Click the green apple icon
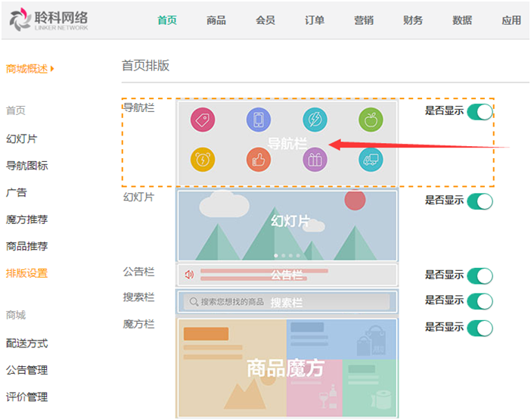This screenshot has width=531, height=420. (x=371, y=120)
